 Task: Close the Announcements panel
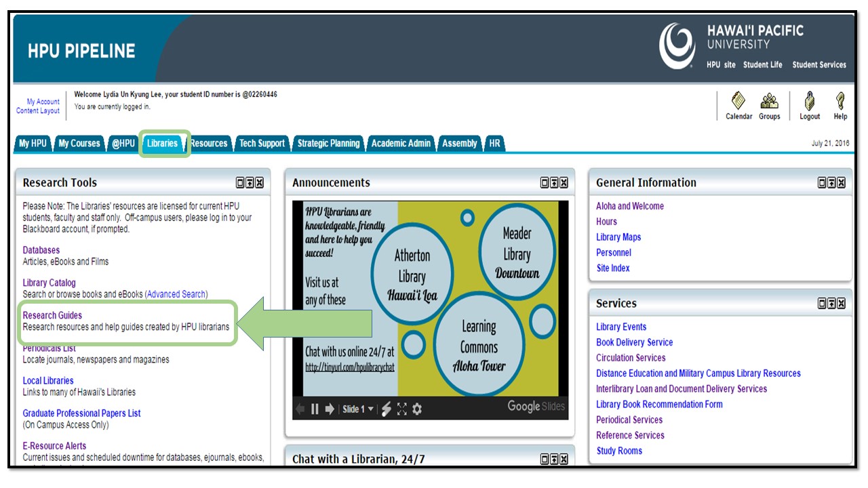click(564, 183)
